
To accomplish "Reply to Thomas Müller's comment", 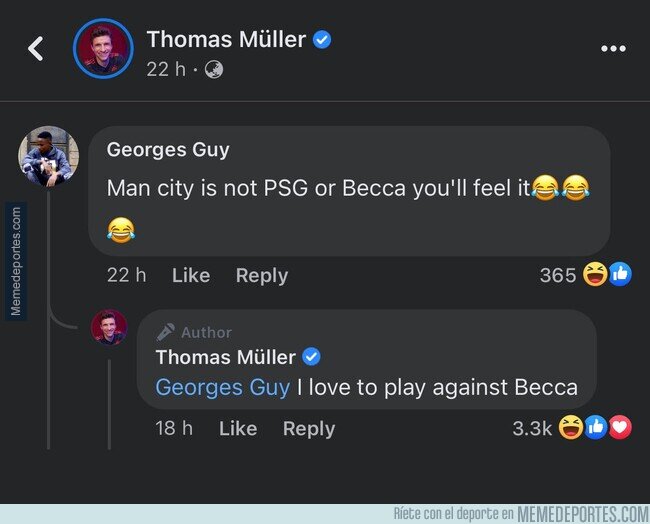I will point(309,429).
